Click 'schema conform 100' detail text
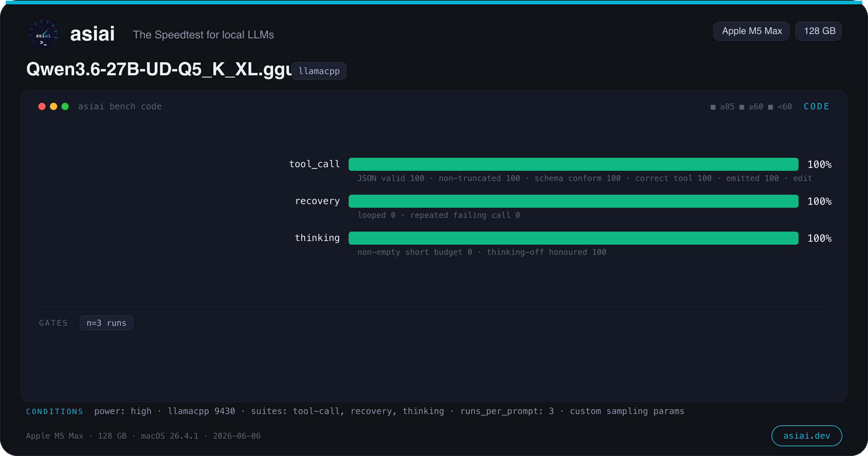Viewport: 868px width, 456px height. coord(578,178)
